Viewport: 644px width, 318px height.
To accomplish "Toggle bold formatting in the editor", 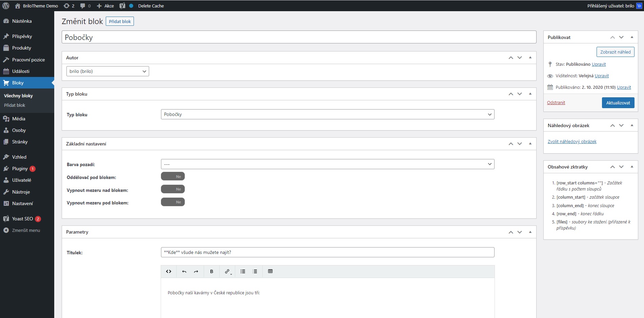I will [x=212, y=272].
